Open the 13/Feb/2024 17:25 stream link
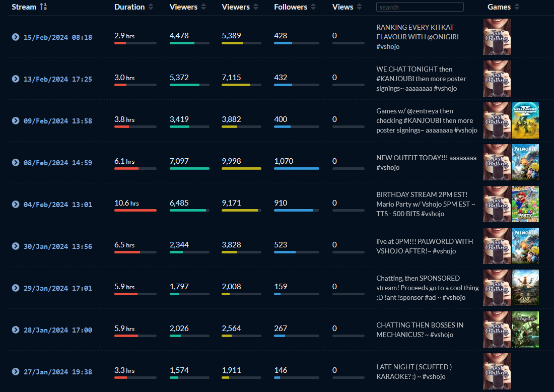This screenshot has height=392, width=554. click(x=57, y=79)
